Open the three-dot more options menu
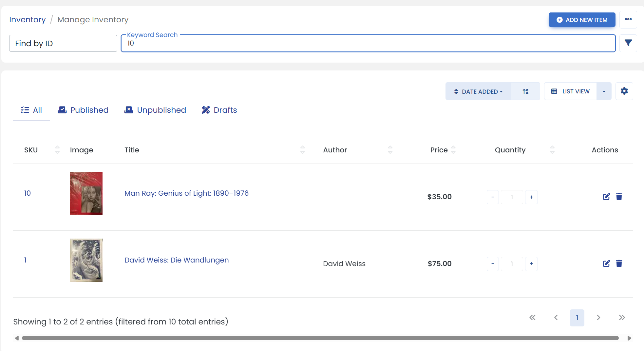The height and width of the screenshot is (351, 644). tap(628, 19)
